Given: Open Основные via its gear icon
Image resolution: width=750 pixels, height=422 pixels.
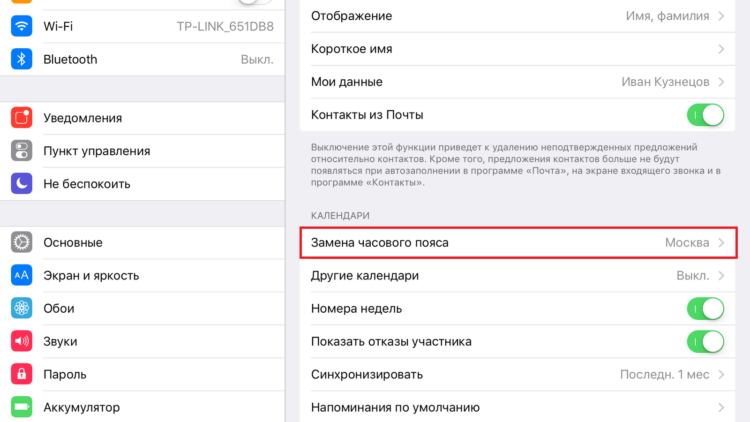Looking at the screenshot, I should pyautogui.click(x=22, y=243).
